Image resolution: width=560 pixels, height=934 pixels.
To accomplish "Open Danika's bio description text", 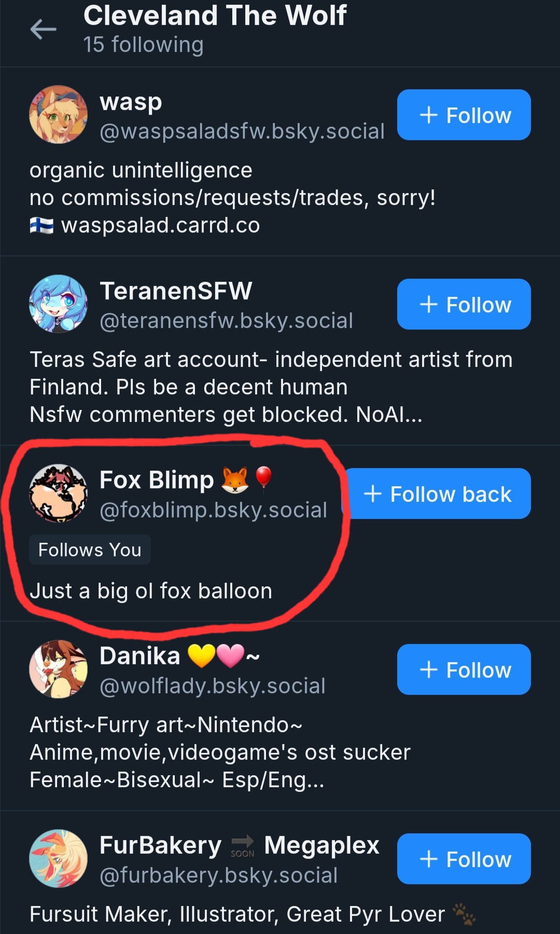I will [x=220, y=752].
